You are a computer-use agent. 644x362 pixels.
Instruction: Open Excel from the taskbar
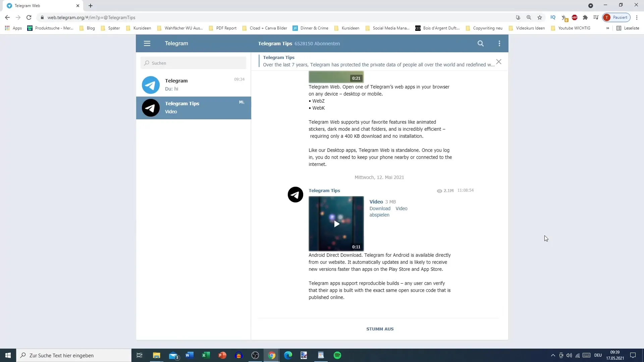[x=206, y=355]
